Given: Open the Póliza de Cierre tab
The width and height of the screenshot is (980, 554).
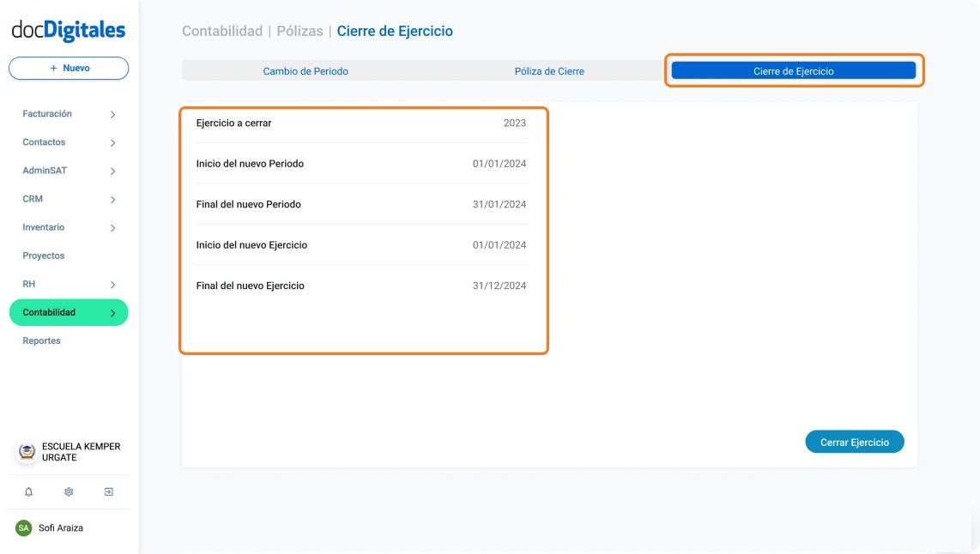Looking at the screenshot, I should tap(549, 71).
